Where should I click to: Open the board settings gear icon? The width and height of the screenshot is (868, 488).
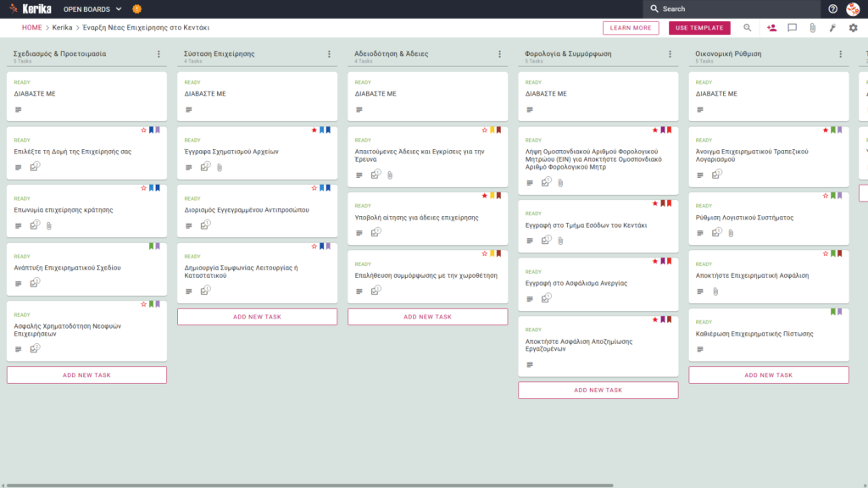(x=853, y=28)
